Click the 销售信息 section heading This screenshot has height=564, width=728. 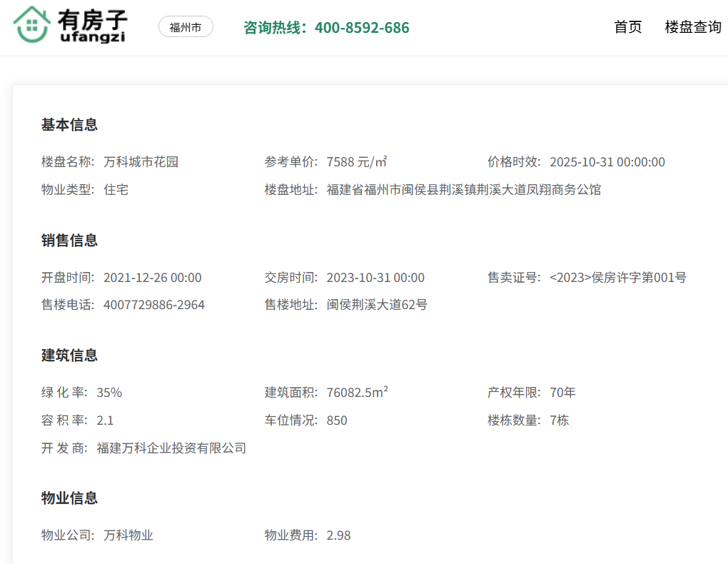(69, 241)
